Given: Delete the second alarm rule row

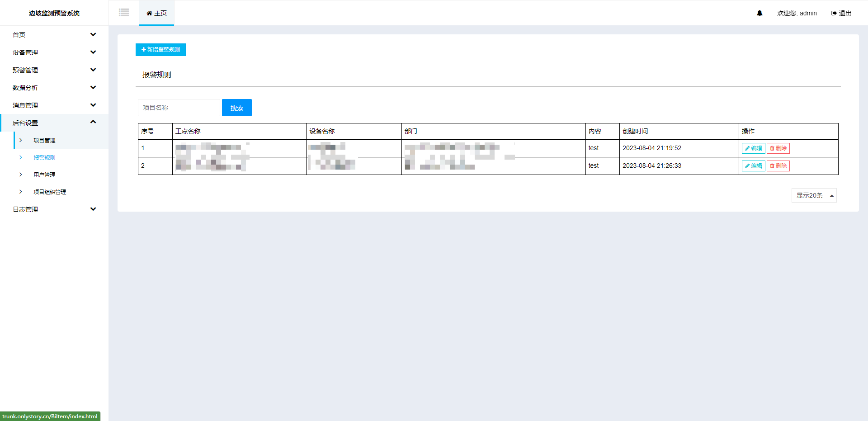Looking at the screenshot, I should tap(778, 166).
